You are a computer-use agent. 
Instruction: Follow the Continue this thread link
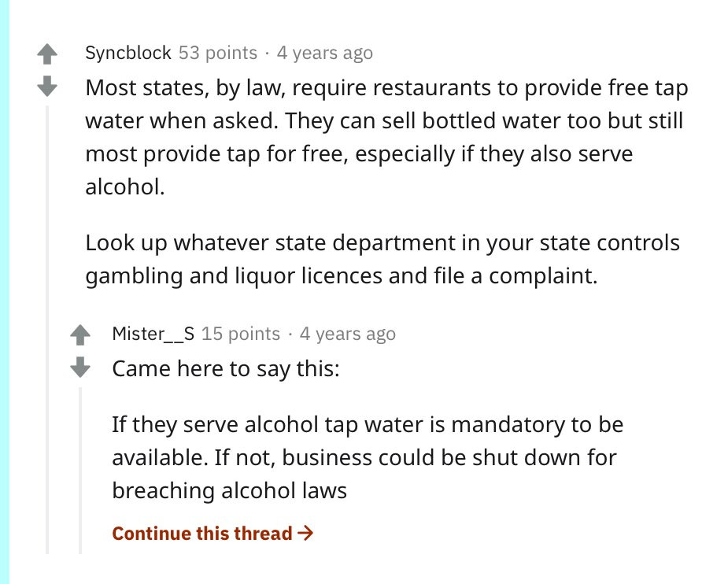tap(202, 534)
